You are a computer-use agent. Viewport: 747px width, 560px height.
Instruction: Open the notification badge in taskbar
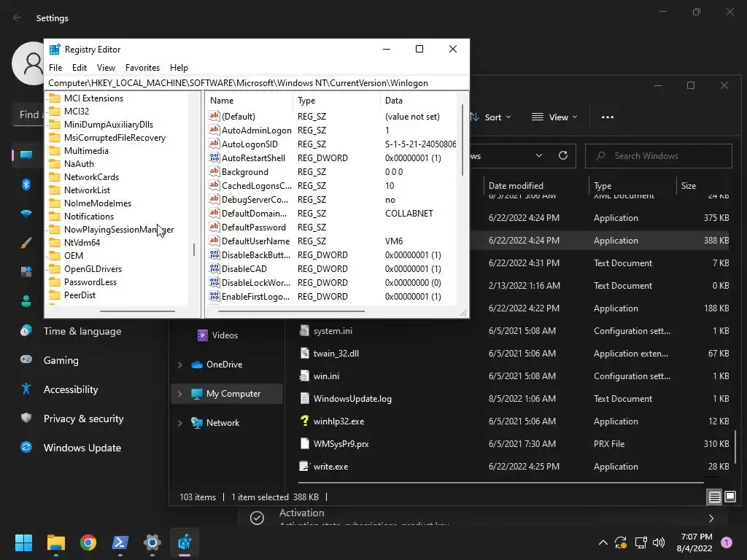pos(727,542)
